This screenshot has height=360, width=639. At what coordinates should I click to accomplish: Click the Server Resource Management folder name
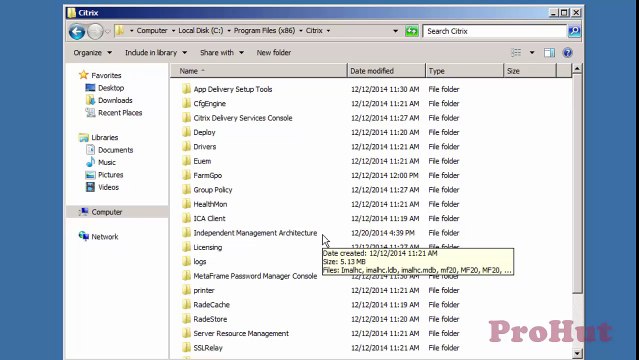pyautogui.click(x=241, y=333)
